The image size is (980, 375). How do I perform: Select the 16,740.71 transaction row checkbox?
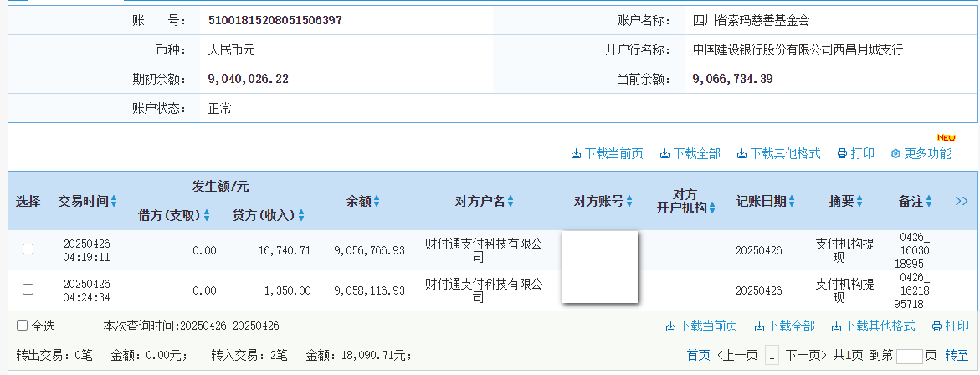28,249
